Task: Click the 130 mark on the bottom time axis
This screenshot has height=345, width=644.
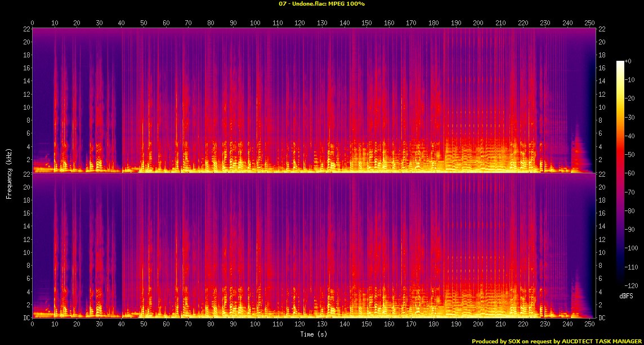Action: pos(322,324)
